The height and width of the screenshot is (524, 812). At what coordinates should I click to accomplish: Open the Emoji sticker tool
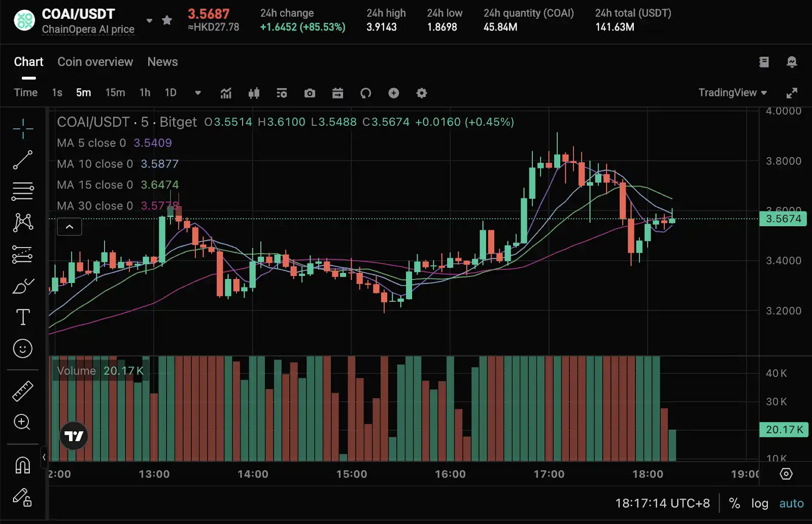point(23,349)
